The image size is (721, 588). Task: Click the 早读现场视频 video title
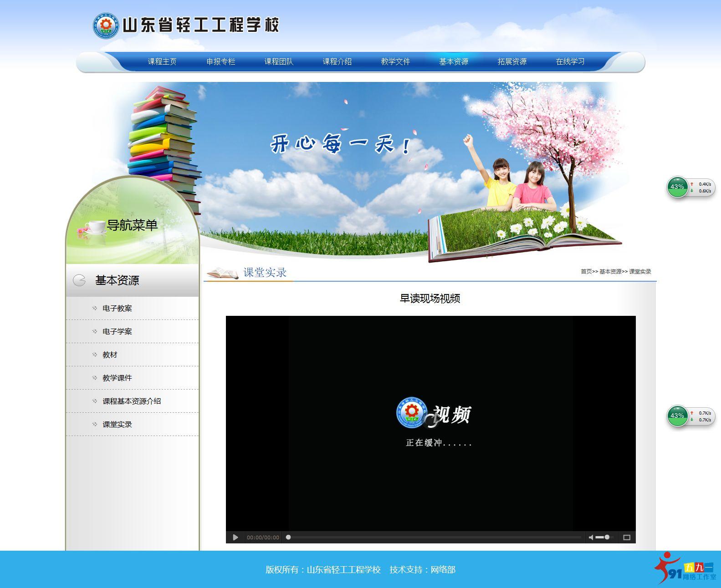[430, 299]
